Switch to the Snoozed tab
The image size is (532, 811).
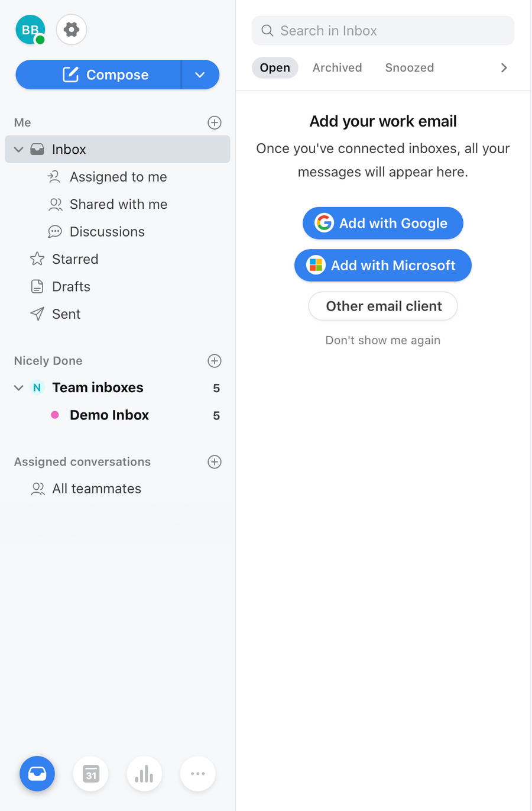point(409,67)
